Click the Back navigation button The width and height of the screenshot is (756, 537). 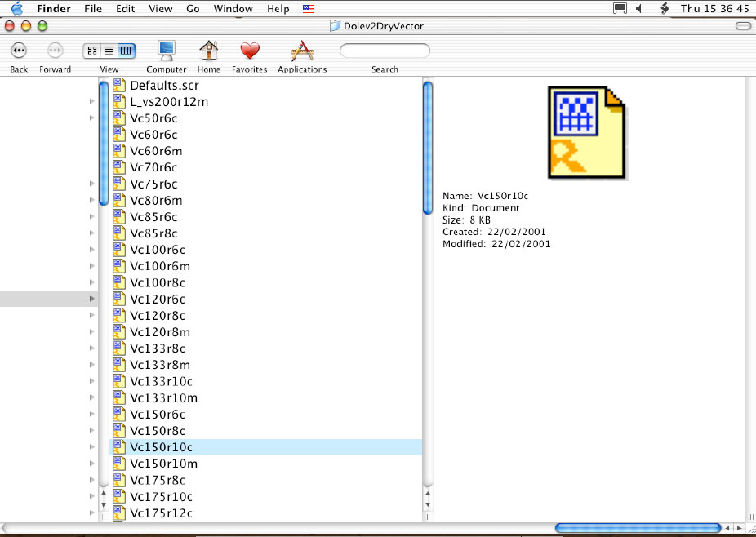click(19, 50)
